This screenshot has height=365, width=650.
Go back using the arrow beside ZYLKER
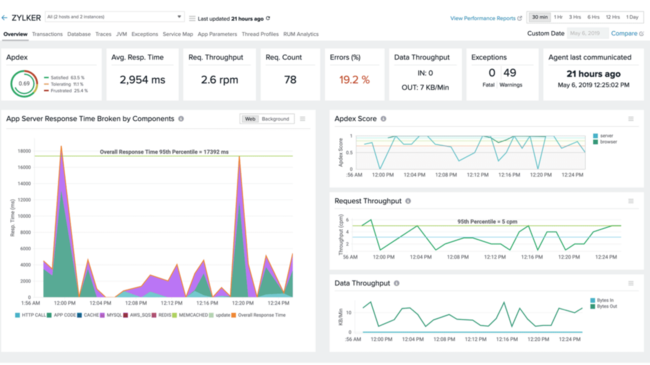click(5, 18)
